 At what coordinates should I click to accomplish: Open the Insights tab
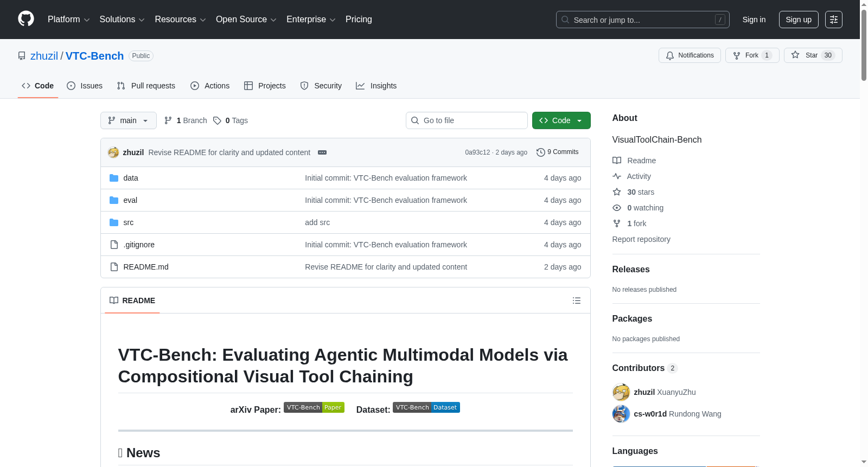point(376,86)
